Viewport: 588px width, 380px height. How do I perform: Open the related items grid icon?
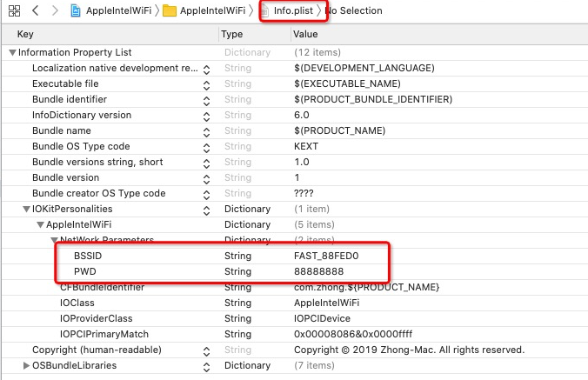tap(14, 11)
